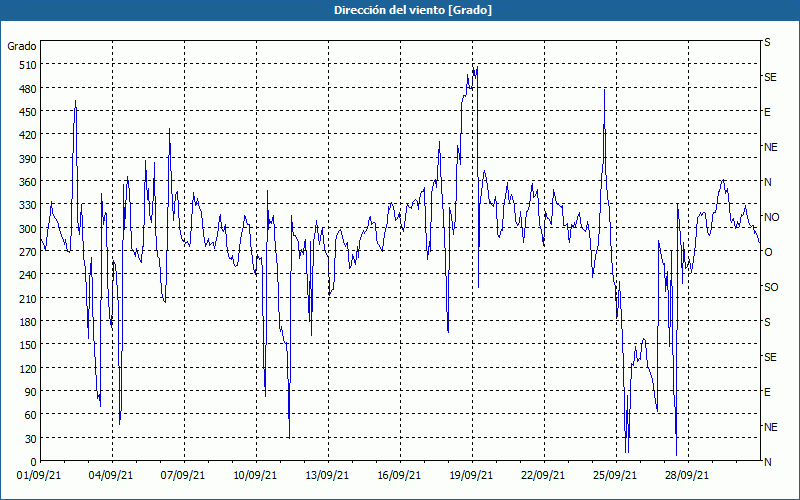Click the 150 y-axis value
Viewport: 800px width, 500px height.
(x=27, y=345)
